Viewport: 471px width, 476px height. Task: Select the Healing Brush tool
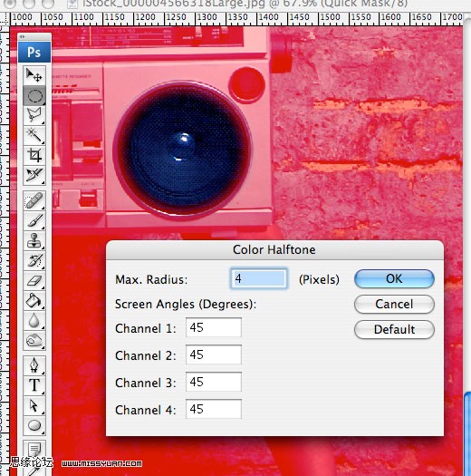[34, 201]
